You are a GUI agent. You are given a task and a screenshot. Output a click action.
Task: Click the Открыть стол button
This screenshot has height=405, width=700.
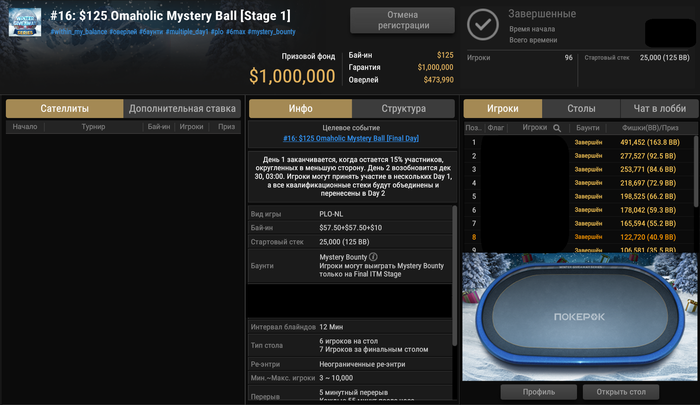(x=621, y=392)
